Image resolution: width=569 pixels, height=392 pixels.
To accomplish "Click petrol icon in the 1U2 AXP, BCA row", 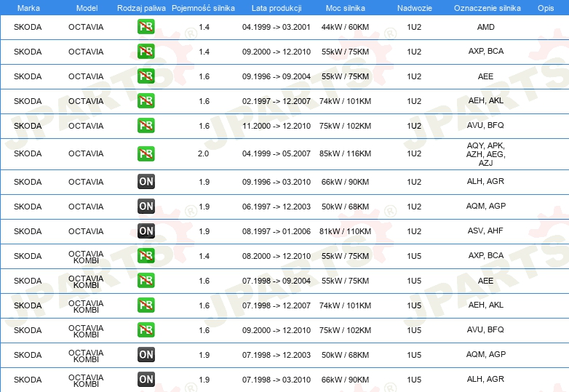I will point(146,52).
